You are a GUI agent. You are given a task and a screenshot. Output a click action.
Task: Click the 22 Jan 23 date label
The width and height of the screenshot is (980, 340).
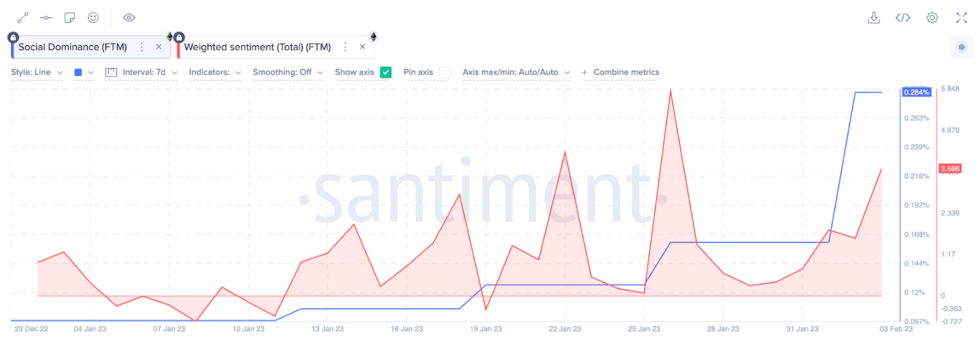[564, 329]
